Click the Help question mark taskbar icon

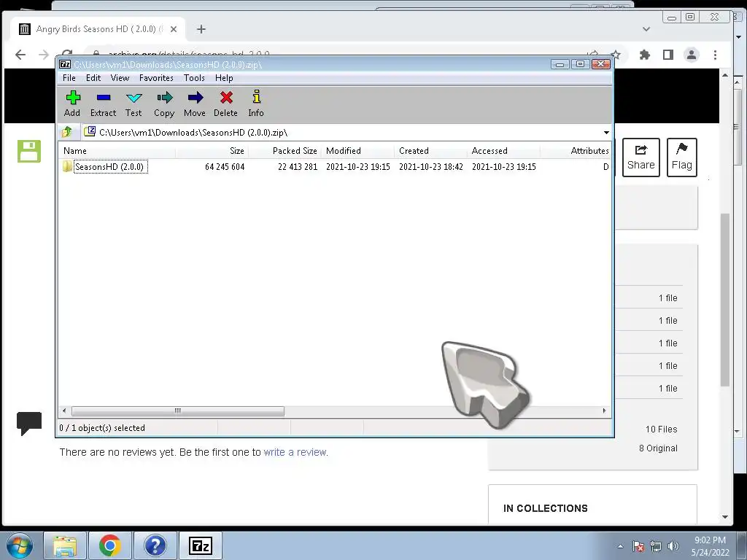155,545
